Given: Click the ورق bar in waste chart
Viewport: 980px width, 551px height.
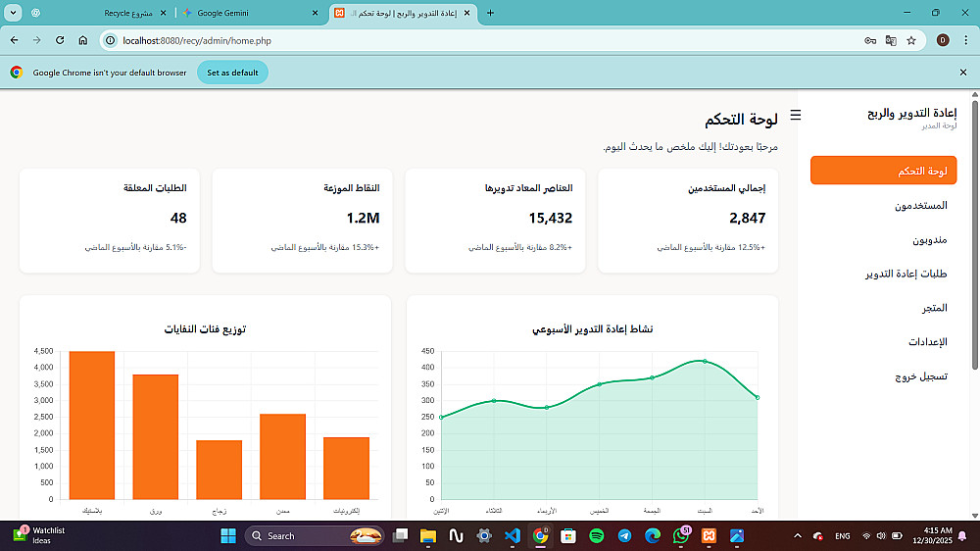Looking at the screenshot, I should pyautogui.click(x=156, y=436).
